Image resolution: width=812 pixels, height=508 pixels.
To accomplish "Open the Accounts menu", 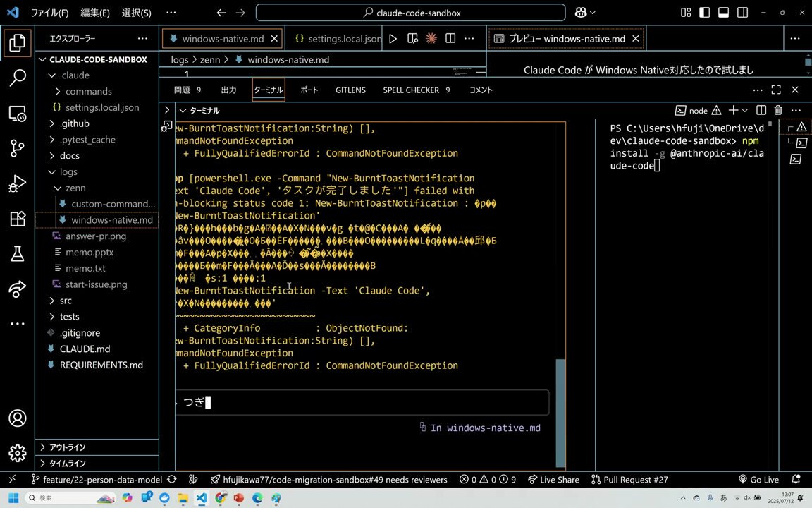I will point(17,418).
